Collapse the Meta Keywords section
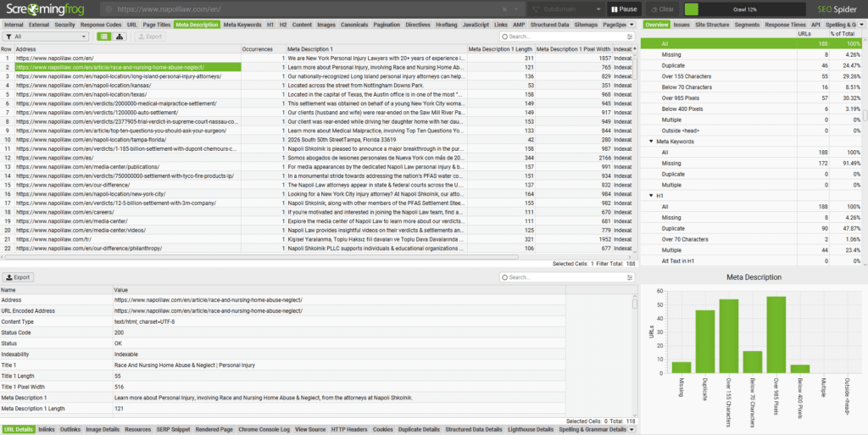Image resolution: width=868 pixels, height=435 pixels. [651, 142]
